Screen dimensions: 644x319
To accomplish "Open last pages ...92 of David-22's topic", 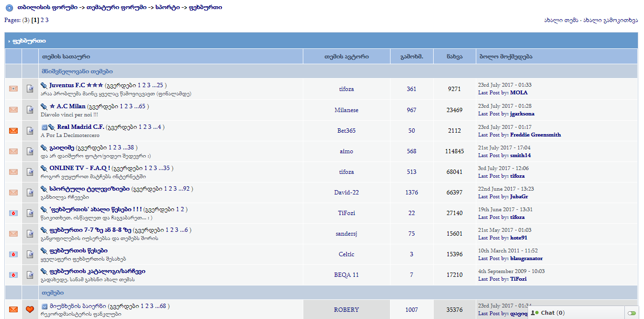I will (x=184, y=189).
